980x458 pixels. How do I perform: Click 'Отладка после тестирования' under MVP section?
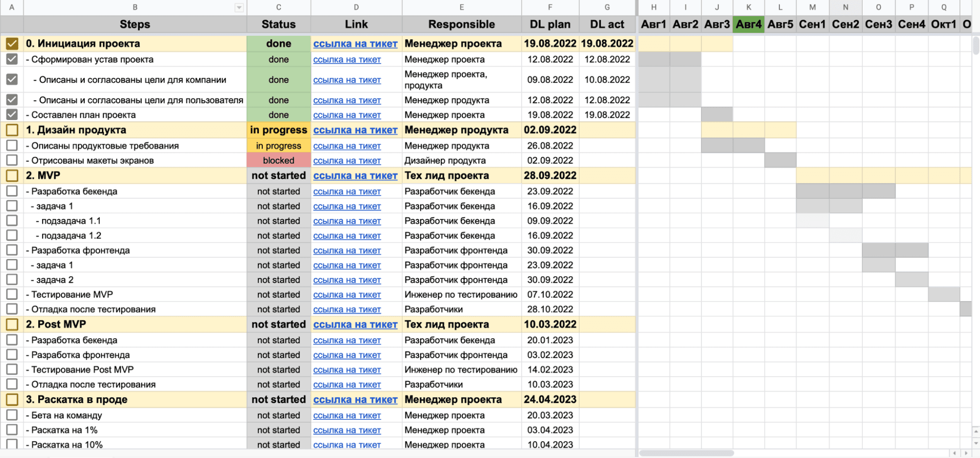135,309
